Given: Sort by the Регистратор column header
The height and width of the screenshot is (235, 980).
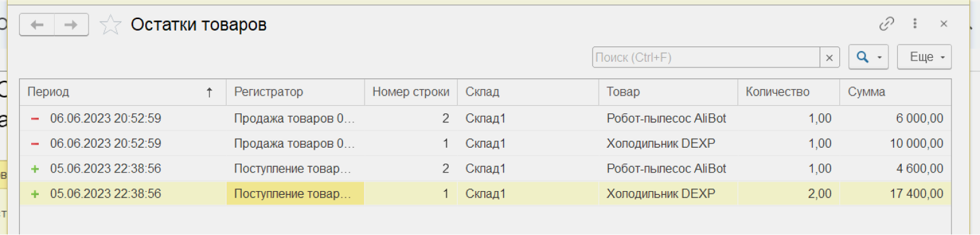Looking at the screenshot, I should tap(295, 92).
